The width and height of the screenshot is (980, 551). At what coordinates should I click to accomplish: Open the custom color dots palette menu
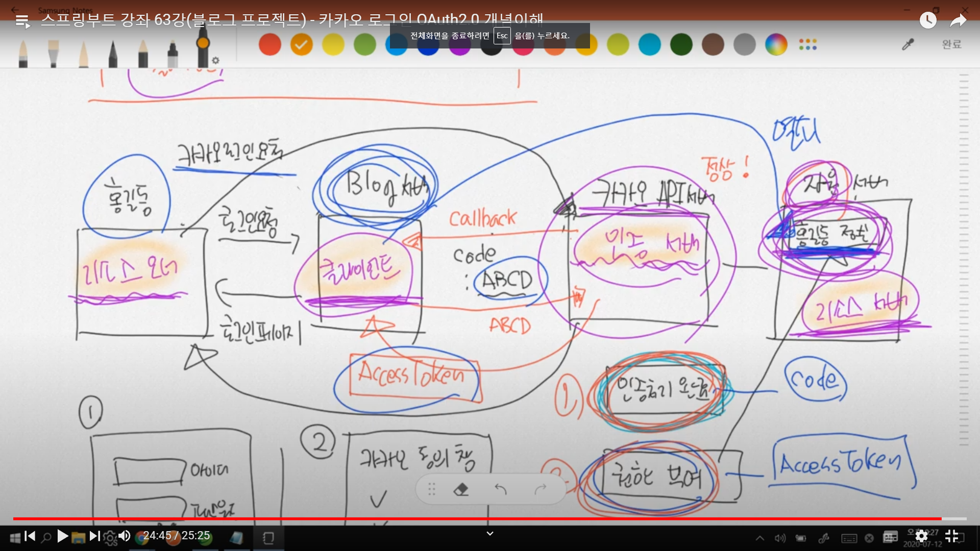[807, 45]
